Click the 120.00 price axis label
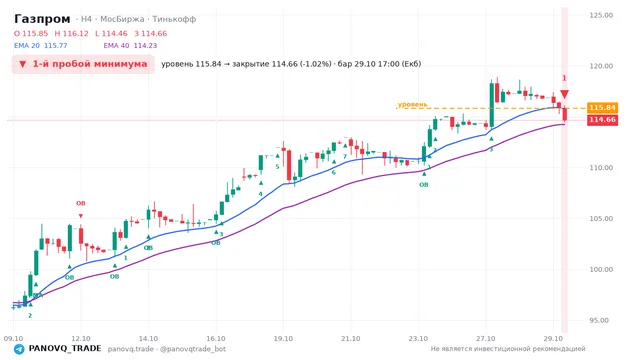This screenshot has height=360, width=640. (x=601, y=66)
